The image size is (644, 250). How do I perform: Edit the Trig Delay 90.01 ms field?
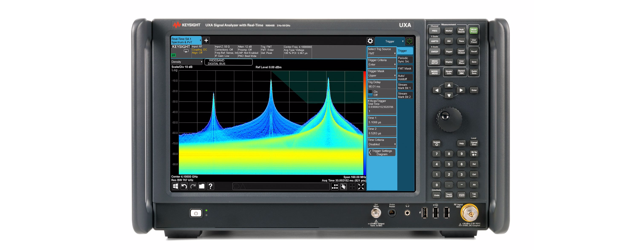point(382,87)
